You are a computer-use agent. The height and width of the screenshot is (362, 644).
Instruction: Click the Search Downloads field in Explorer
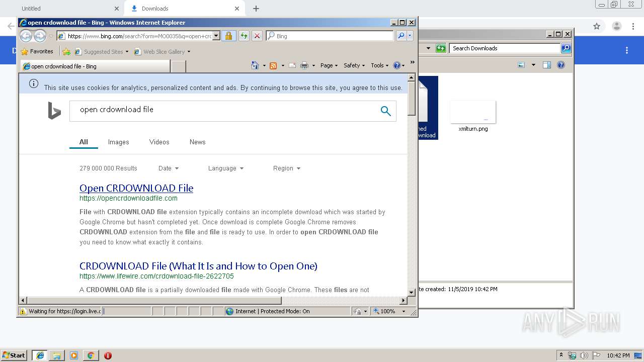pos(505,48)
